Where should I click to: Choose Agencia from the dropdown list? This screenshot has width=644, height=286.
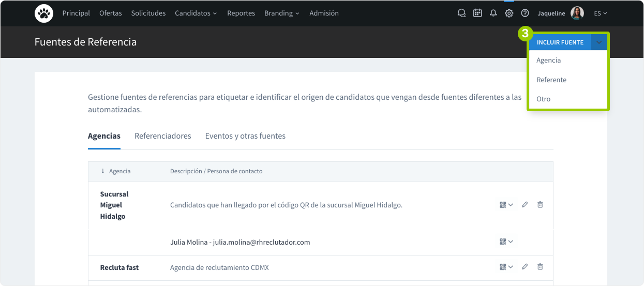(x=548, y=61)
